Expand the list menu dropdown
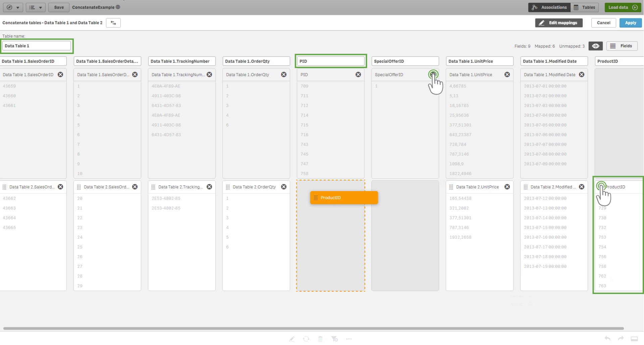644x345 pixels. pos(35,7)
